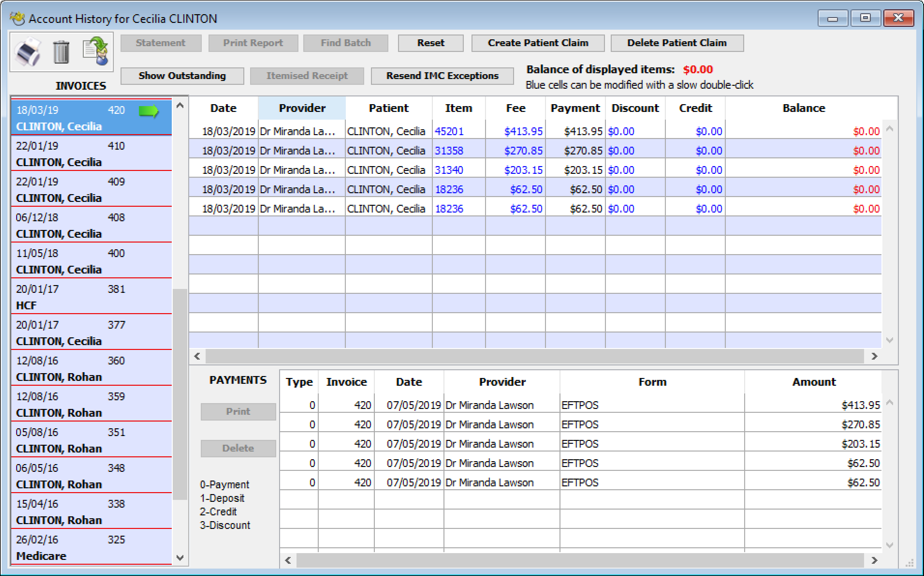924x576 pixels.
Task: Click the application icon in the title bar
Action: point(17,18)
